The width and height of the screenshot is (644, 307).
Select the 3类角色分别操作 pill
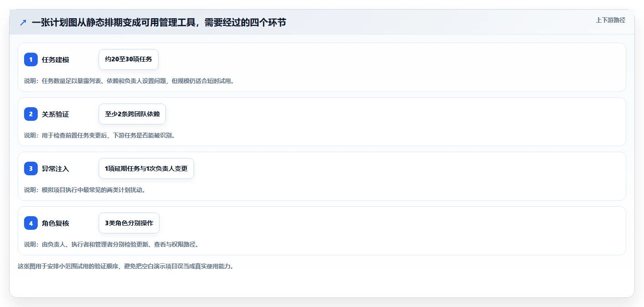pyautogui.click(x=129, y=223)
